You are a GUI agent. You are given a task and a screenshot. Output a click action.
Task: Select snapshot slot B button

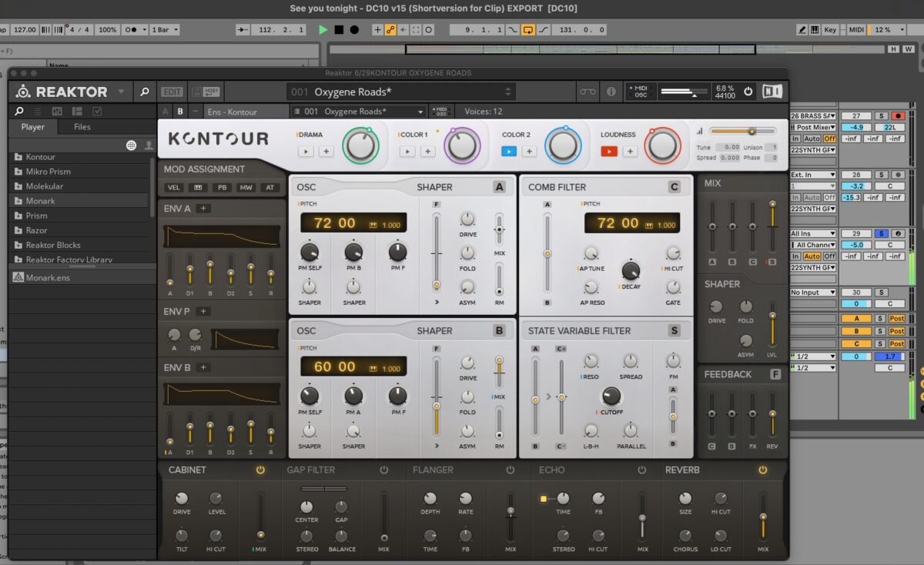[x=179, y=112]
